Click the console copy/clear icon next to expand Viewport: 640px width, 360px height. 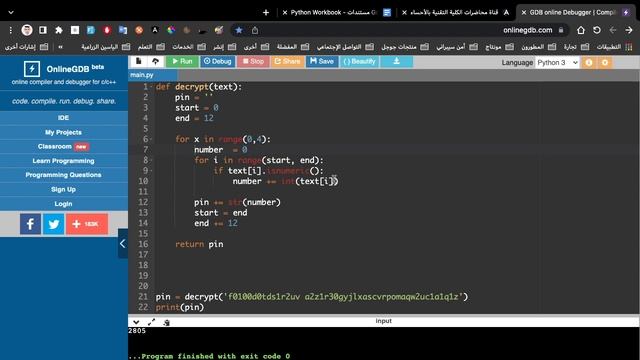pos(167,322)
